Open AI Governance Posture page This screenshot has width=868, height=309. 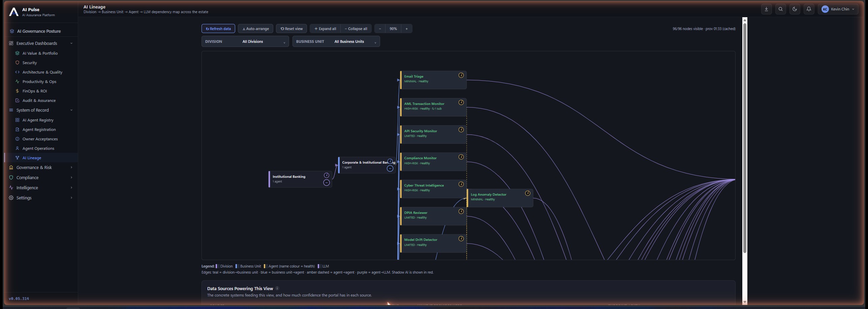click(39, 31)
